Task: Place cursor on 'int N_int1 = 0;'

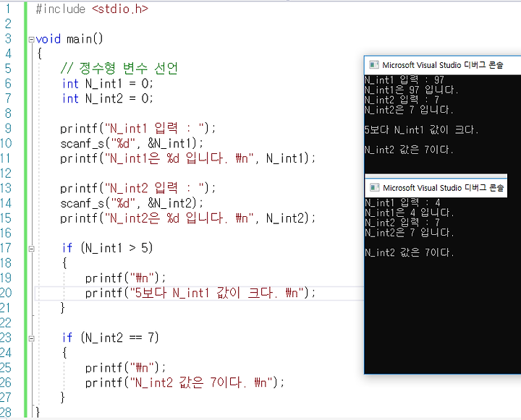Action: (108, 84)
